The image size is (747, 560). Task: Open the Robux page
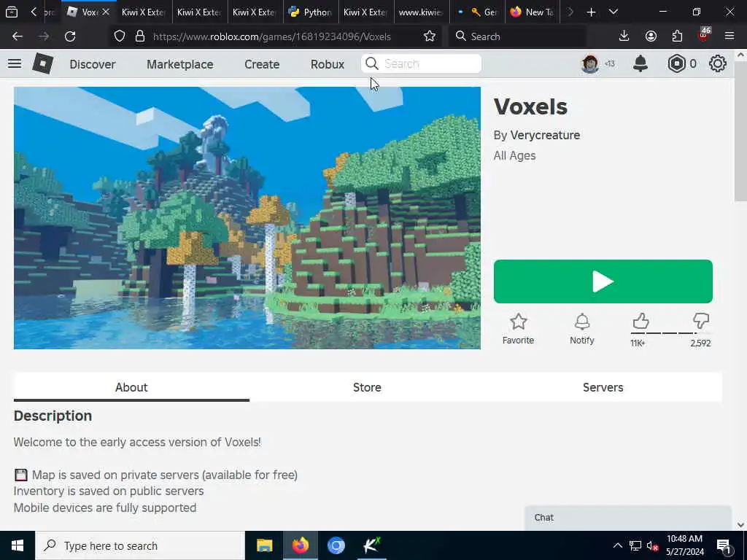[x=328, y=64]
